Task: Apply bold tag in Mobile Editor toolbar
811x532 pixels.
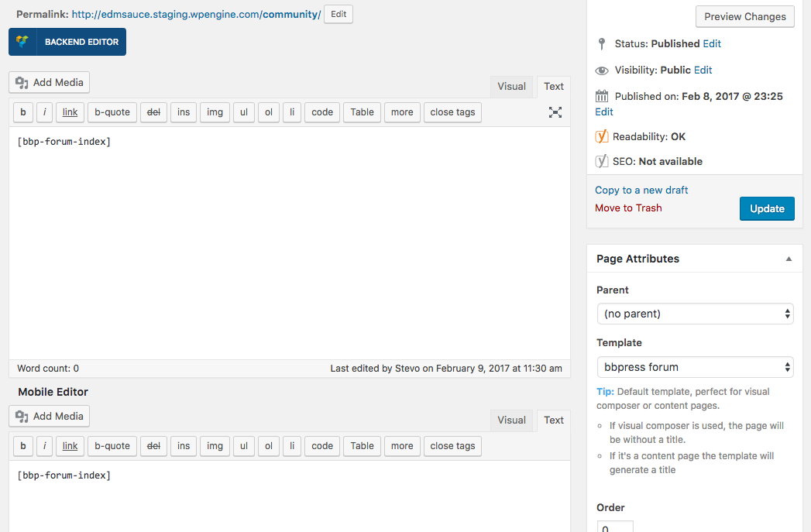Action: (x=22, y=446)
